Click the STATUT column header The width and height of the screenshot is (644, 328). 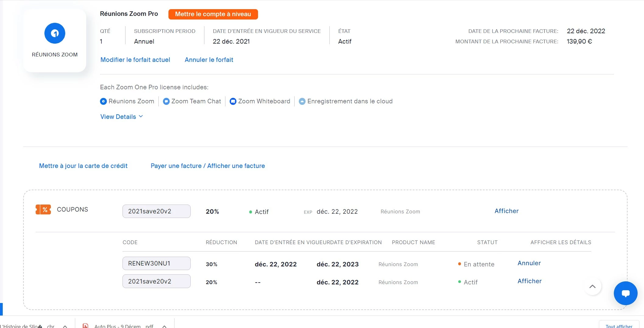tap(487, 242)
